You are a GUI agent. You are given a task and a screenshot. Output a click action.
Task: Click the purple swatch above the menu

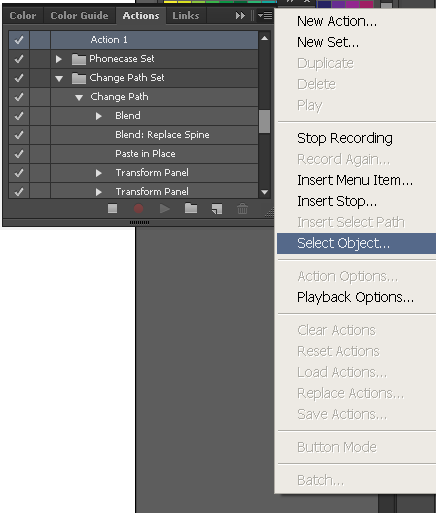click(338, 4)
